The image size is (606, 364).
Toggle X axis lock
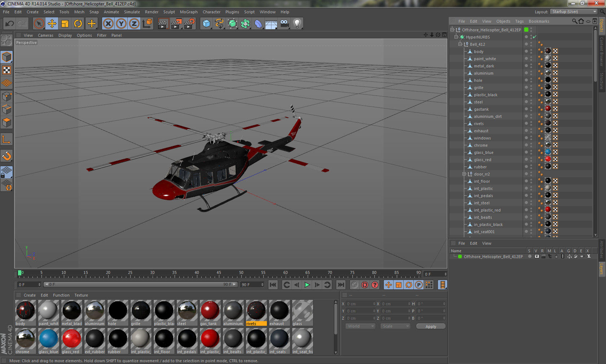[108, 24]
